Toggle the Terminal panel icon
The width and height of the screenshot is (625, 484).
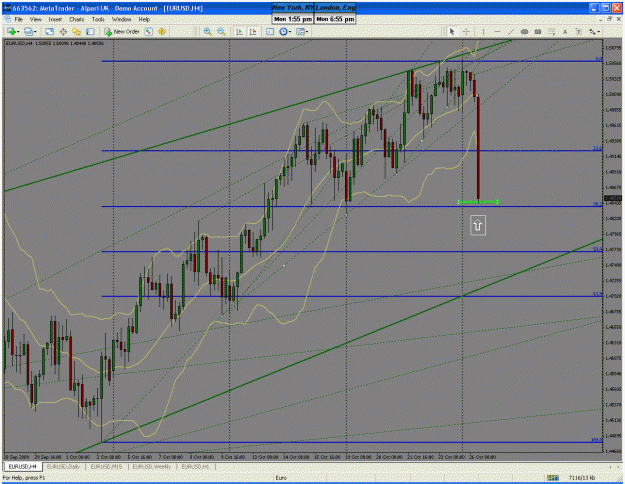(90, 31)
